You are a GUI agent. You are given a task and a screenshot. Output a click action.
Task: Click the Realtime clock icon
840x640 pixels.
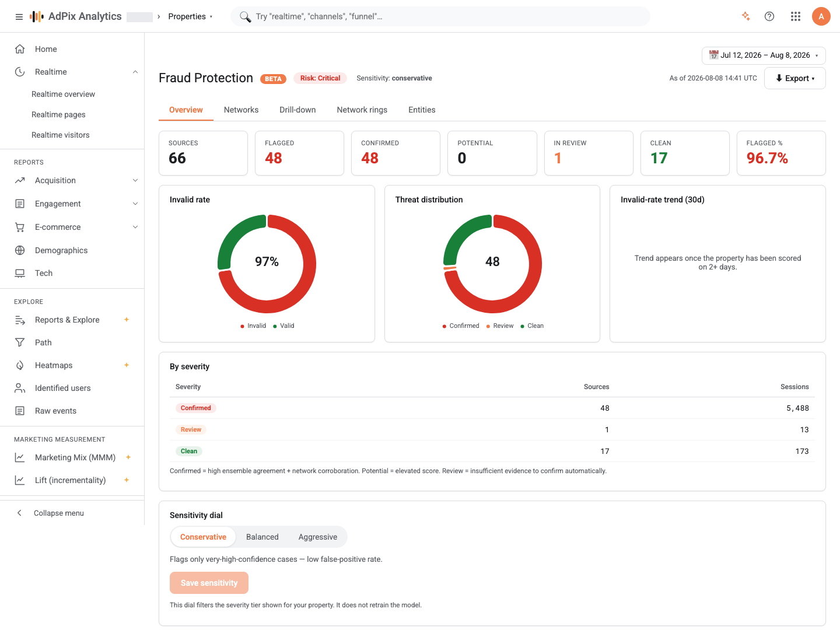pyautogui.click(x=20, y=72)
